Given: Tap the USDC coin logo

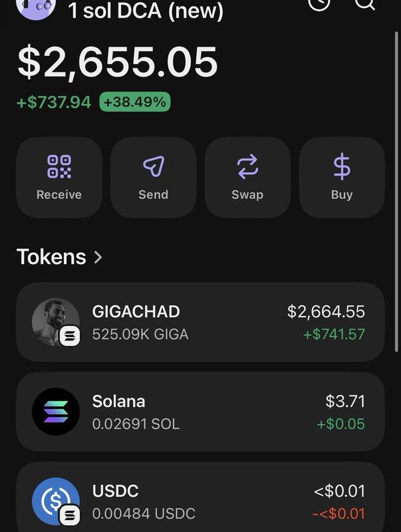Looking at the screenshot, I should click(x=56, y=501).
